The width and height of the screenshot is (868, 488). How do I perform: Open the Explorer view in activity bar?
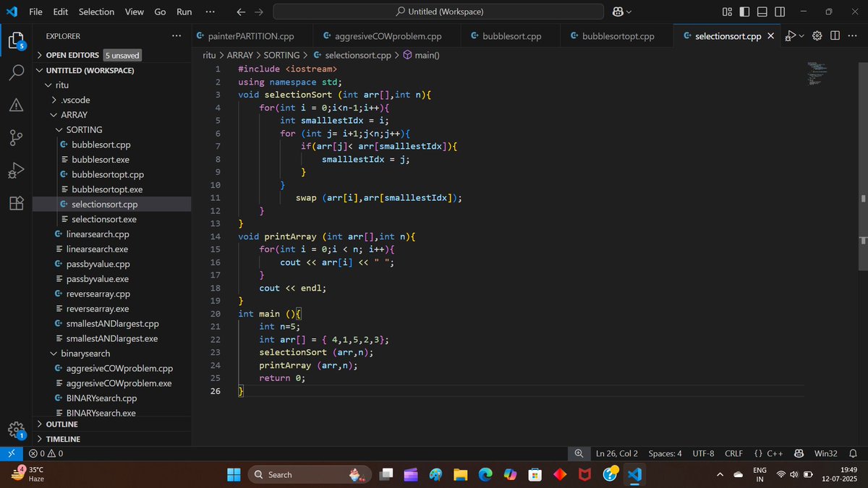click(x=17, y=40)
